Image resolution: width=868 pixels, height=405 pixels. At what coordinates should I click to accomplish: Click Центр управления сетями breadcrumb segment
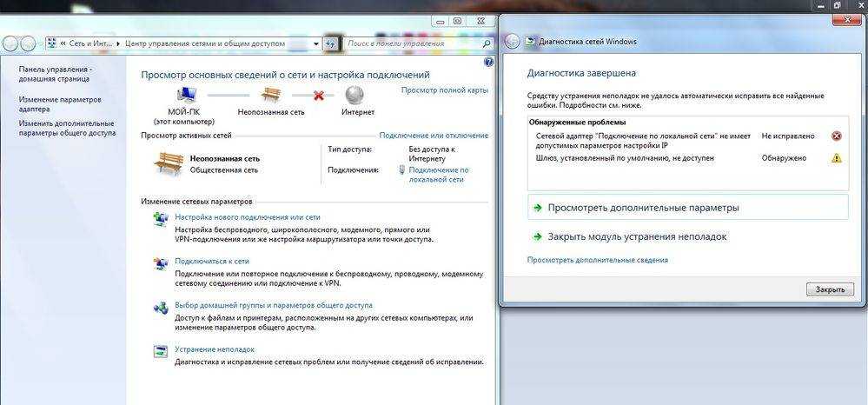click(x=205, y=43)
